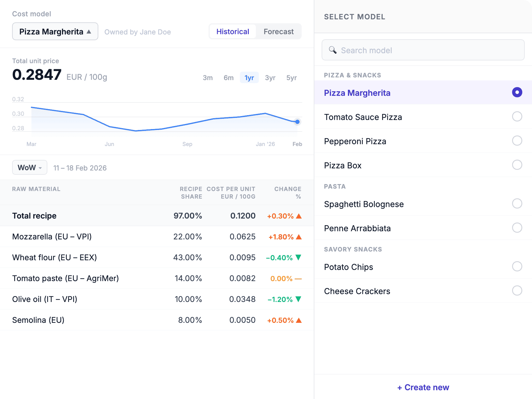Click the flat dash icon for Tomato paste

(298, 279)
